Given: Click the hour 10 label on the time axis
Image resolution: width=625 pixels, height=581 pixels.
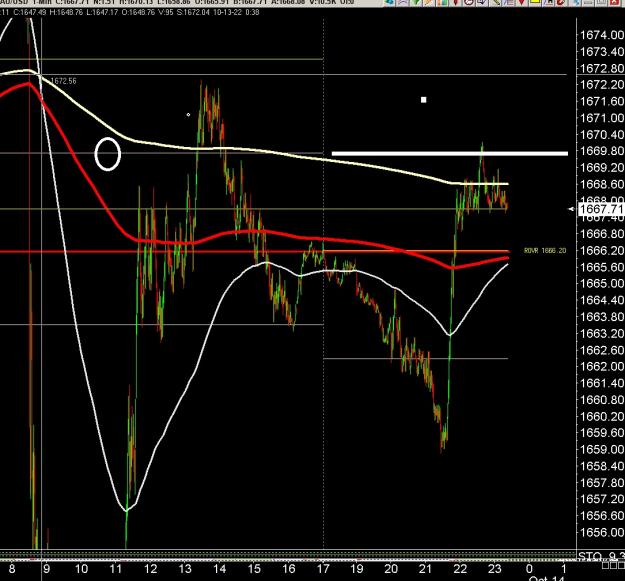Looking at the screenshot, I should 81,569.
